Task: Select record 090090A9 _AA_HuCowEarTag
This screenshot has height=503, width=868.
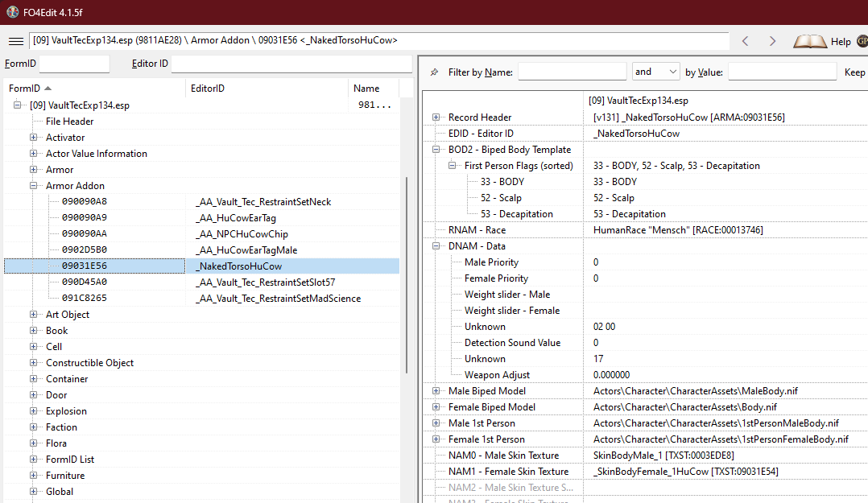Action: 201,217
